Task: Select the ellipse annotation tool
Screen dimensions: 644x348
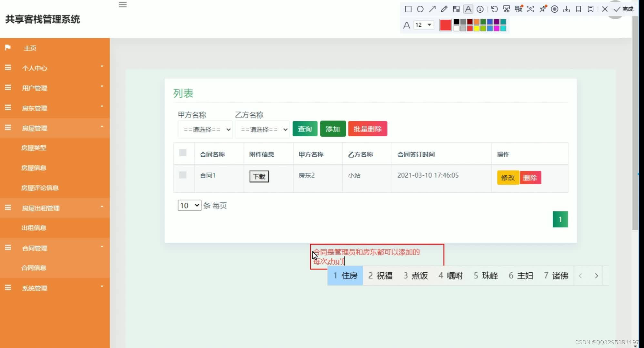Action: point(420,9)
